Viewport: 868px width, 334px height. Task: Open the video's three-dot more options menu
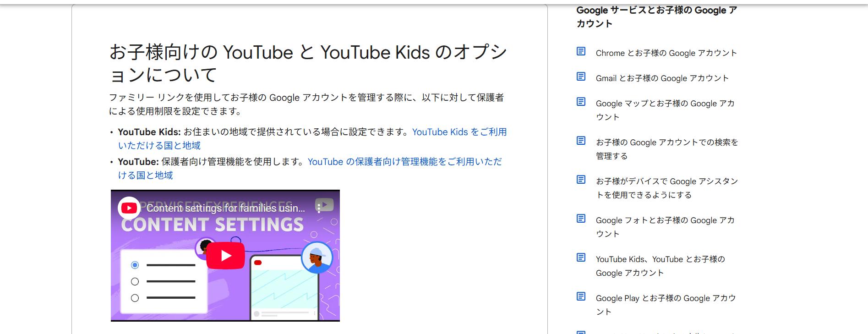point(319,208)
